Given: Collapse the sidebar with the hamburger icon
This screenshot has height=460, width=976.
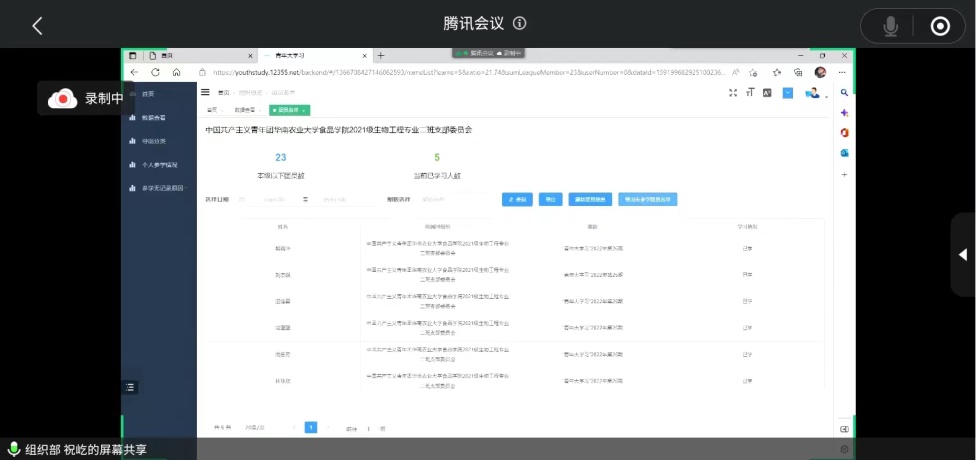Looking at the screenshot, I should point(205,92).
